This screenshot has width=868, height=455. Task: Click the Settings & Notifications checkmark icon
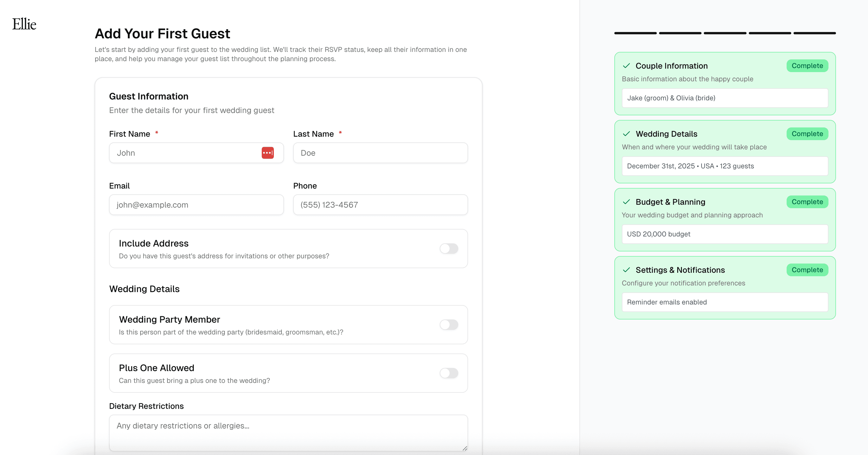626,270
